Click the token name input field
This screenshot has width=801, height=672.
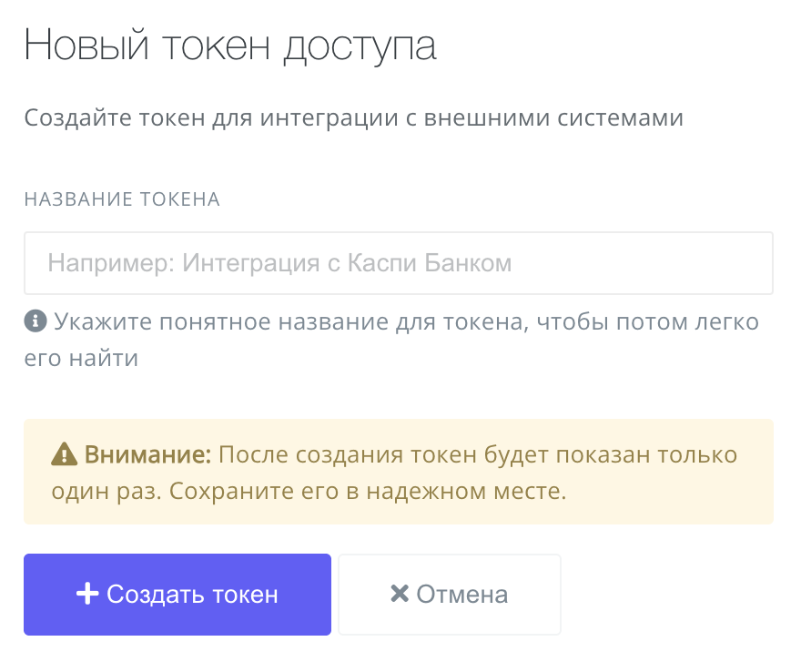pos(399,263)
